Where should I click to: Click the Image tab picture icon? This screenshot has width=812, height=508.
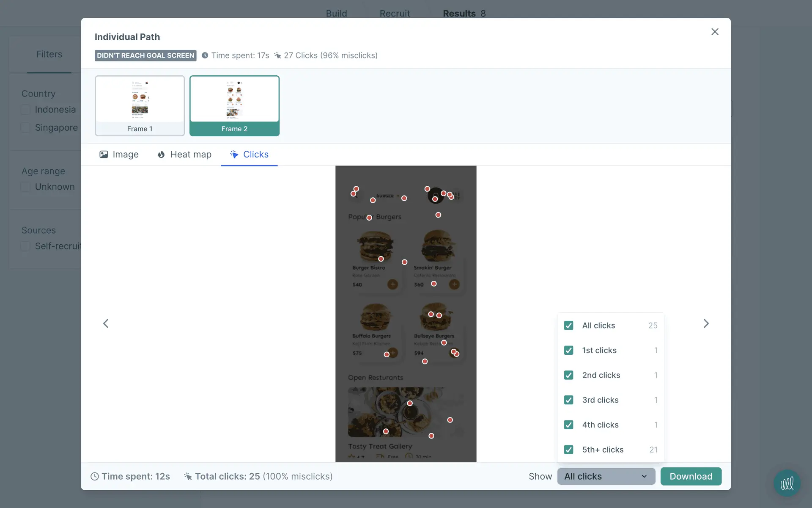(104, 155)
